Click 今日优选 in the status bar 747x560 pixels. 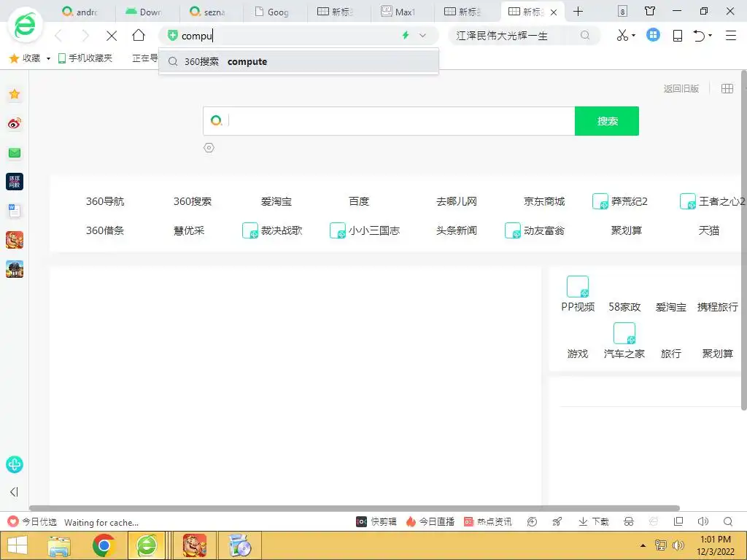coord(32,522)
